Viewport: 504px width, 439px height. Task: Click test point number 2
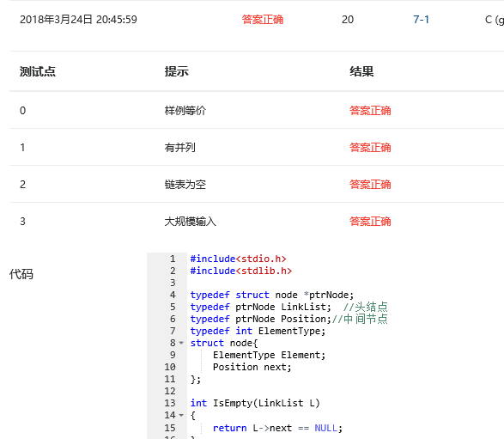pyautogui.click(x=22, y=185)
